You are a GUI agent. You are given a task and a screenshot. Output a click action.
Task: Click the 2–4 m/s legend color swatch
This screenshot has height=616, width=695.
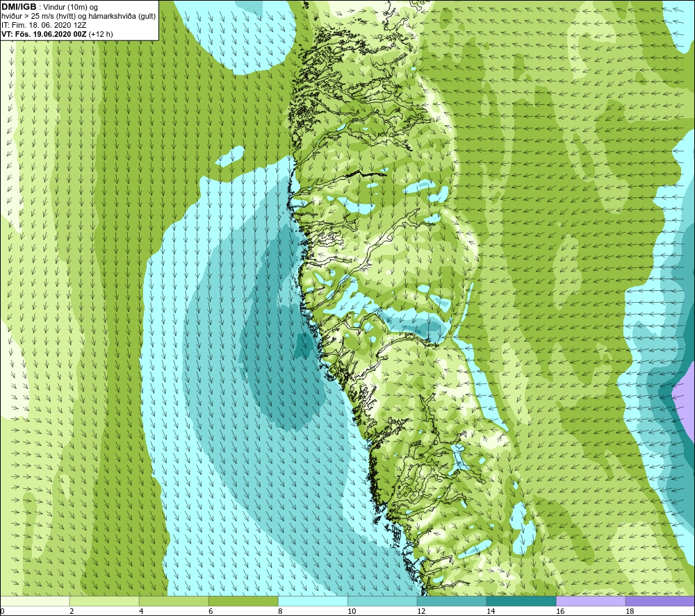(105, 601)
